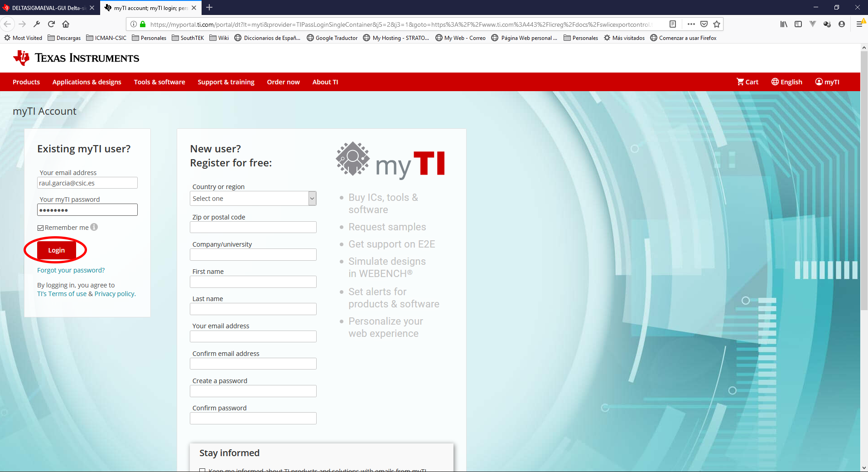Open Applications & designs menu
The image size is (868, 472).
tap(87, 82)
